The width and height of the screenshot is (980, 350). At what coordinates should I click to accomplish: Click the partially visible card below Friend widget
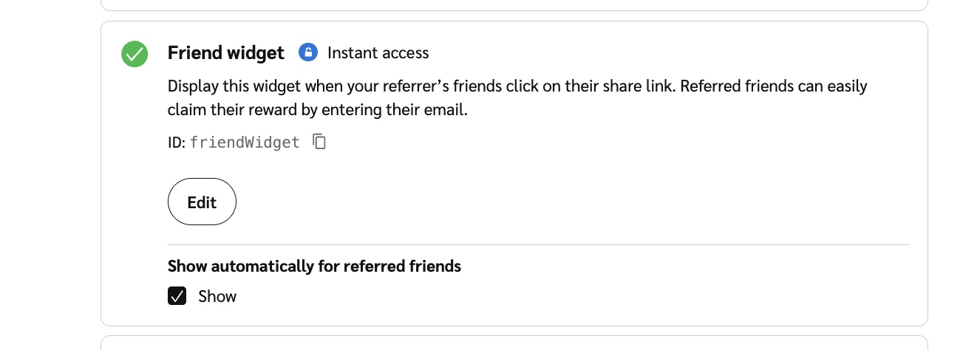click(x=514, y=343)
